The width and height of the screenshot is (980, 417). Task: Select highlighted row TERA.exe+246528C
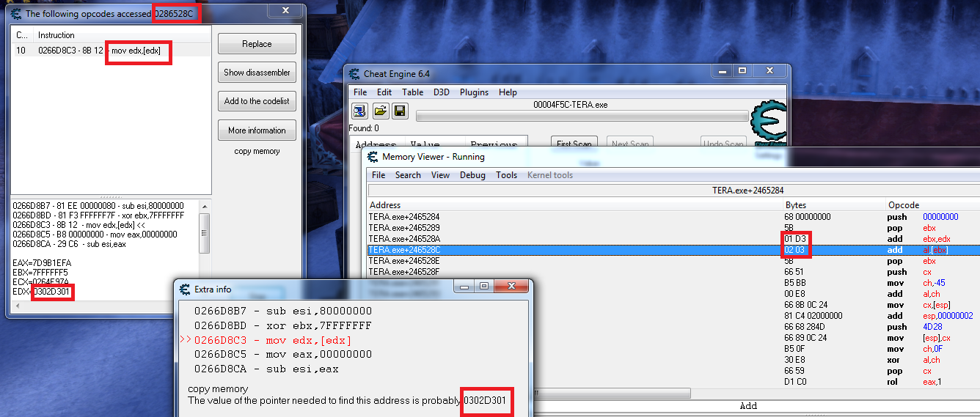click(x=673, y=250)
